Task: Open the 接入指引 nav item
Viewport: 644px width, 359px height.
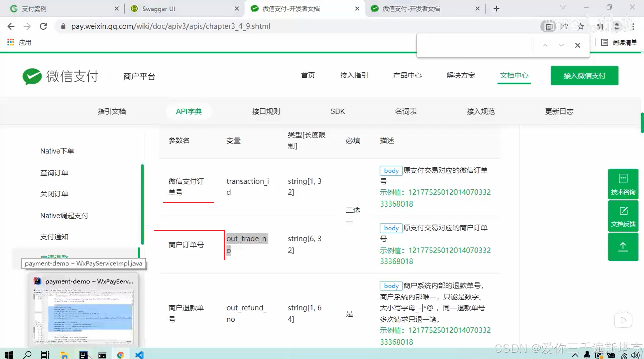Action: [x=354, y=75]
